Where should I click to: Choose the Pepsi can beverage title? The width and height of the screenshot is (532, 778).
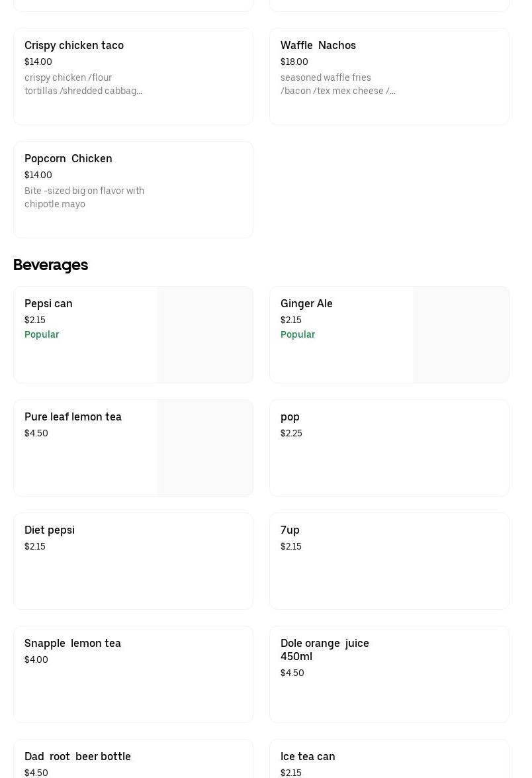48,304
